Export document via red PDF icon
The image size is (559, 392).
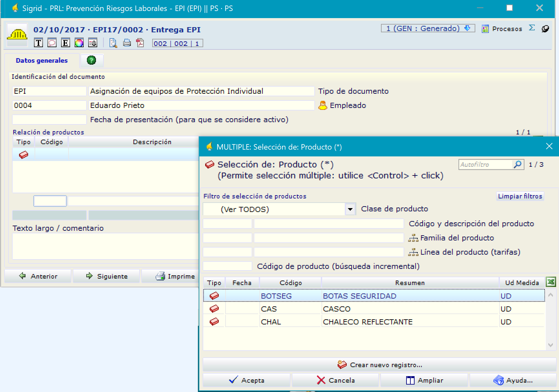[x=140, y=43]
